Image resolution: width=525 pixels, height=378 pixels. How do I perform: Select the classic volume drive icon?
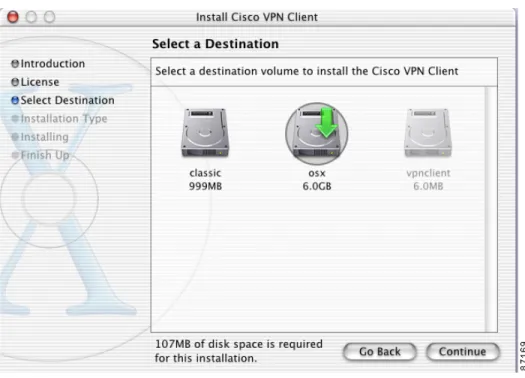click(x=205, y=133)
